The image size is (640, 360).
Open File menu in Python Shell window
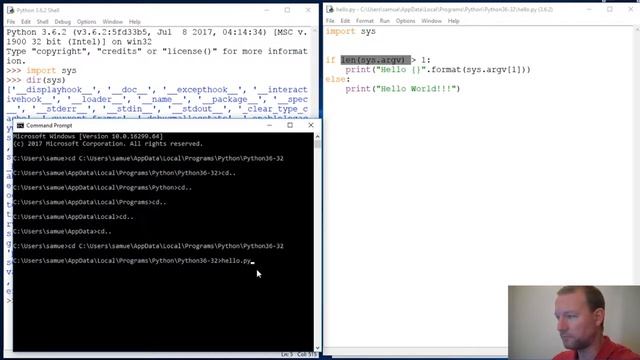(x=11, y=22)
